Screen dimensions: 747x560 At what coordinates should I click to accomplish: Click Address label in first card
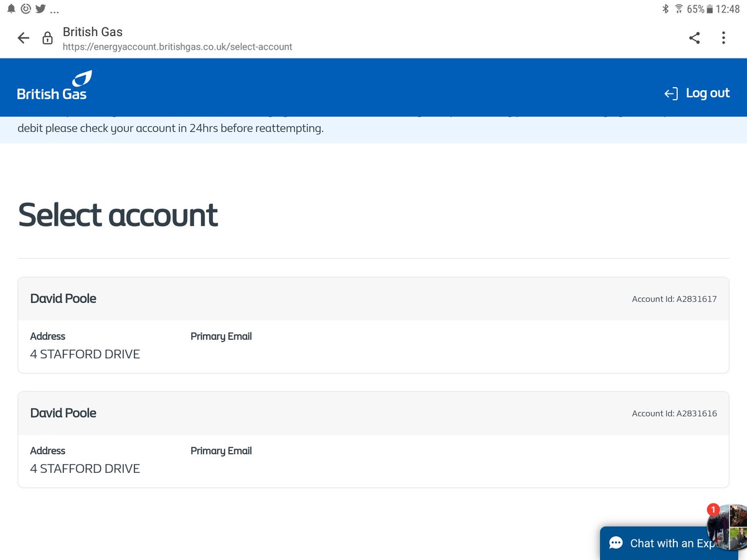coord(48,336)
